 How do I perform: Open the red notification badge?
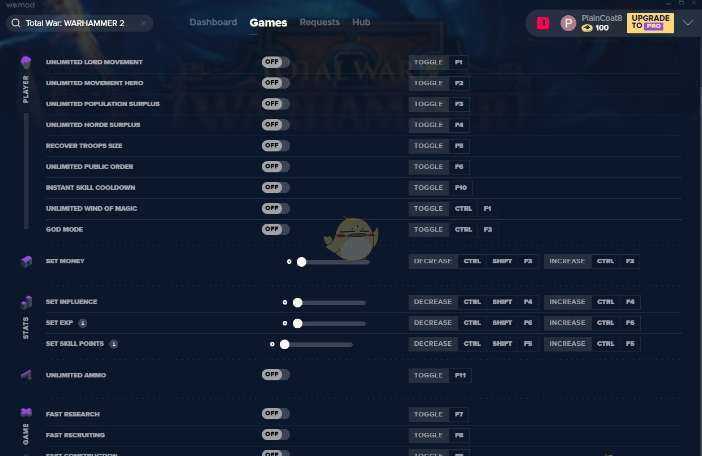(543, 23)
